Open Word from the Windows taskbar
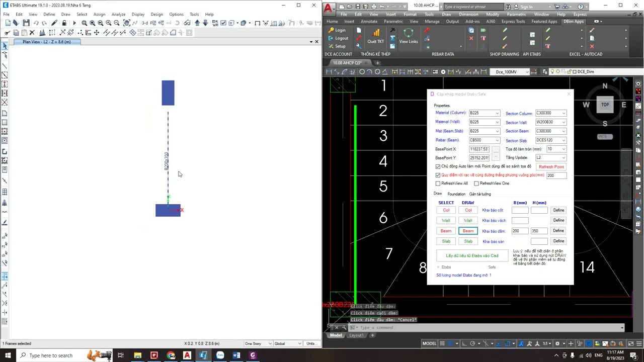The height and width of the screenshot is (362, 644). coord(236,355)
